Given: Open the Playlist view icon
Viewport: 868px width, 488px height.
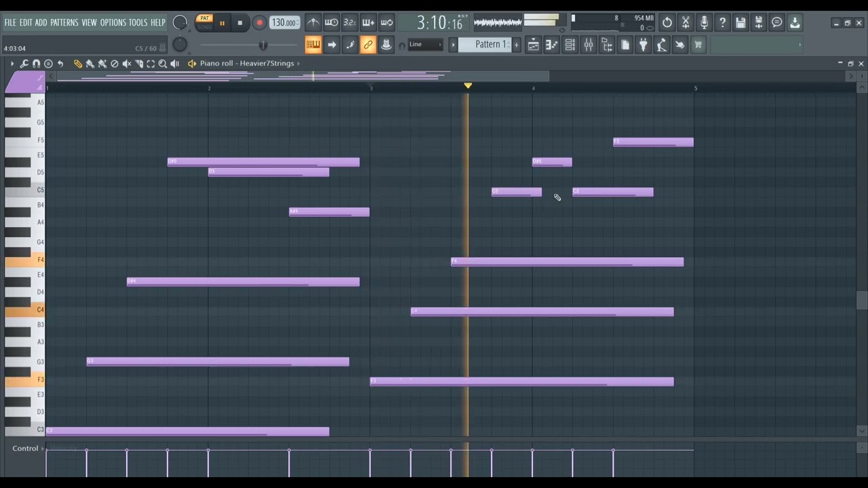Looking at the screenshot, I should [x=534, y=45].
